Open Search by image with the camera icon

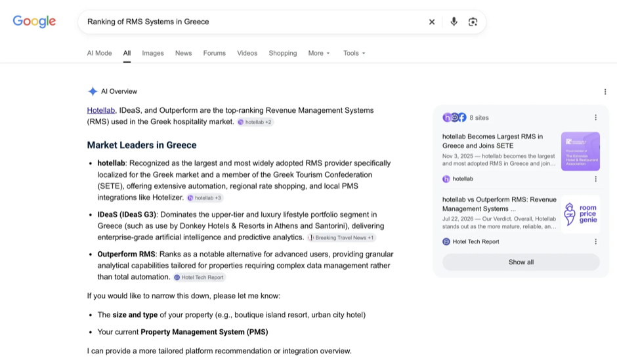473,22
